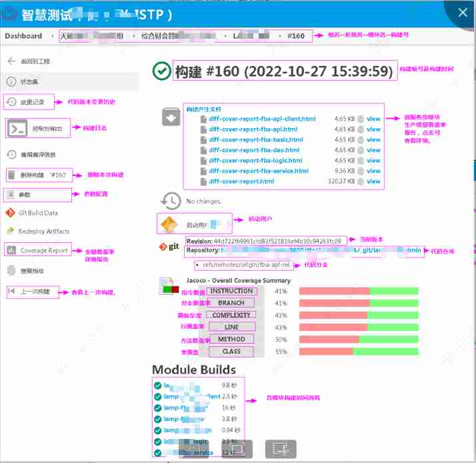
Task: Click view link for diff-cover-report.html
Action: pyautogui.click(x=373, y=181)
